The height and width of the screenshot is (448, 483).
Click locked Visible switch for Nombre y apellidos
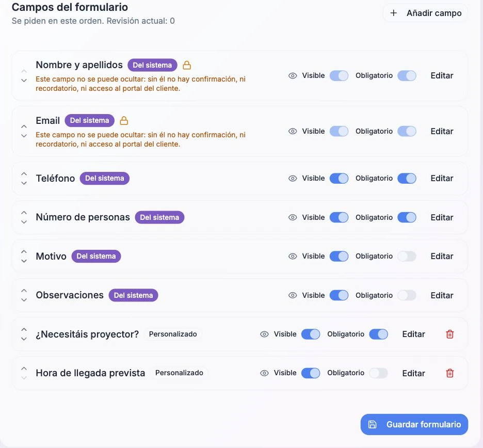point(339,75)
